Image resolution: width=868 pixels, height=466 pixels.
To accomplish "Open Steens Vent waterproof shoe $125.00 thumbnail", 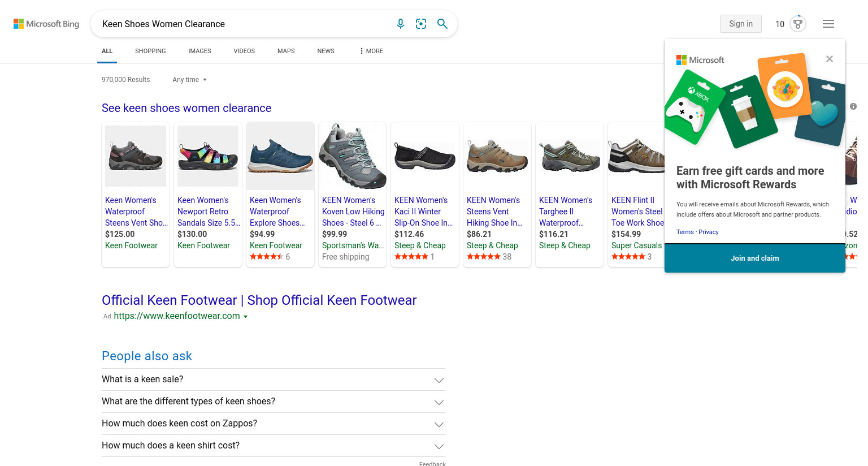I will pyautogui.click(x=136, y=156).
